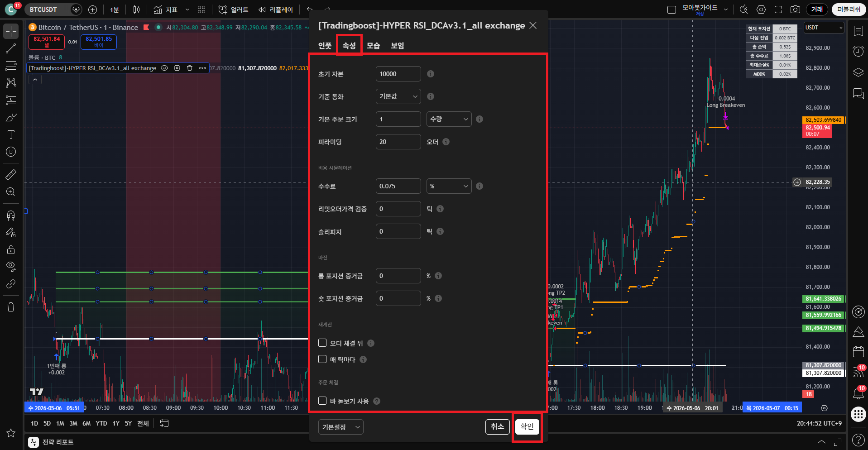Delete the Tradingboost strategy from the chart
The height and width of the screenshot is (450, 868).
(x=190, y=68)
